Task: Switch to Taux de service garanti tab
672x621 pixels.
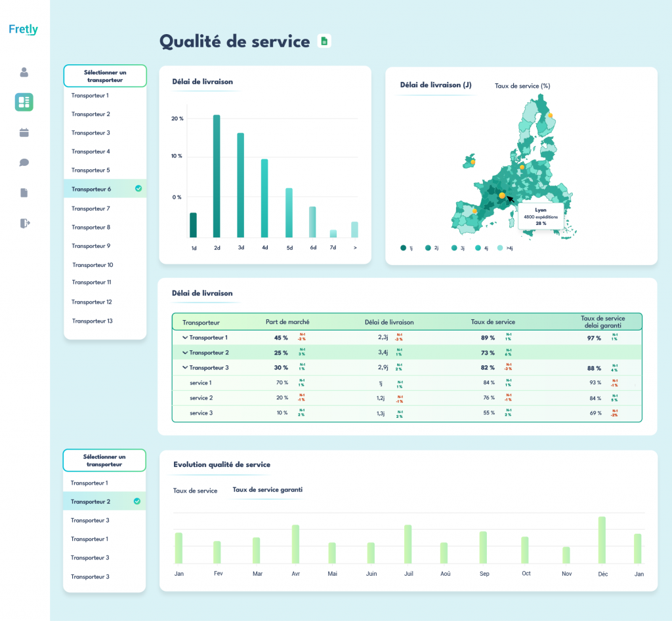Action: [x=267, y=490]
